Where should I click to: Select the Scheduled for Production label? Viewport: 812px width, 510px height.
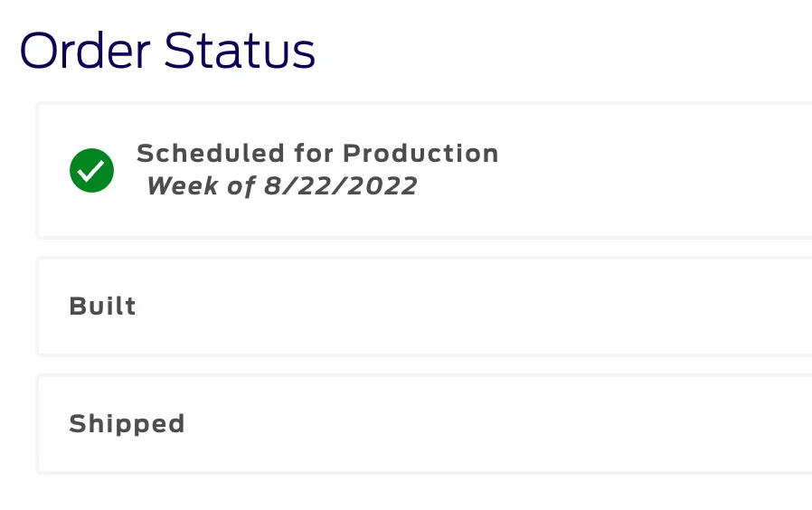[317, 153]
